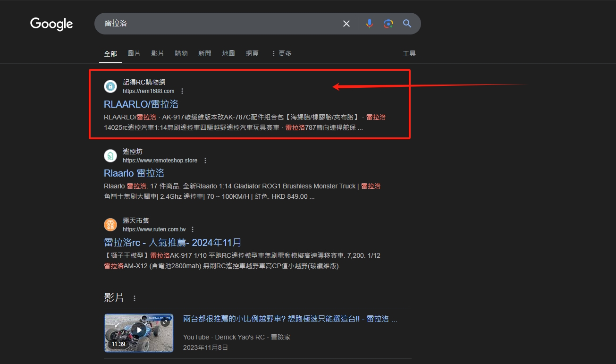Open 雷拉洛rc - 人氣推薦 result link
Image resolution: width=616 pixels, height=364 pixels.
click(173, 243)
